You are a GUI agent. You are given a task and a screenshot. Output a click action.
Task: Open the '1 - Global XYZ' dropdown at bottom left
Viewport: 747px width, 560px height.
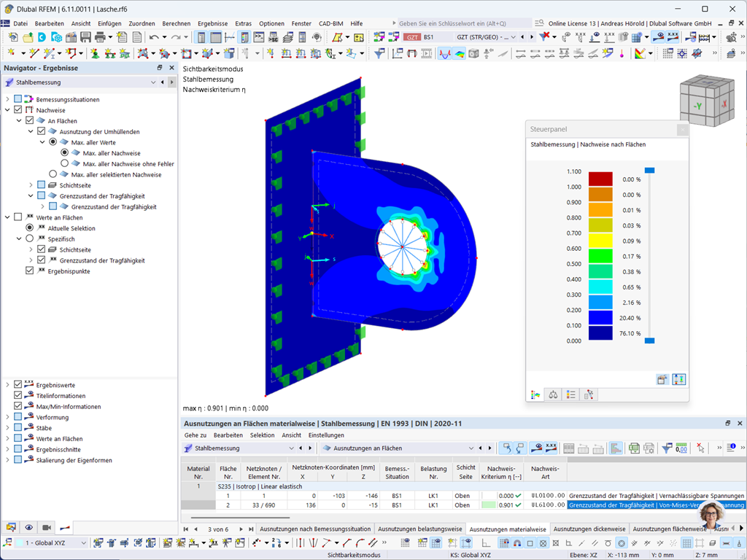(83, 542)
